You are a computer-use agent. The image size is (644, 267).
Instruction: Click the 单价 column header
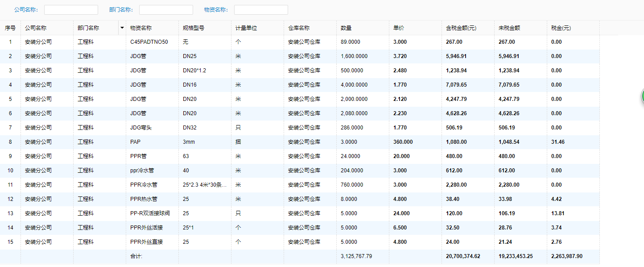pos(415,28)
